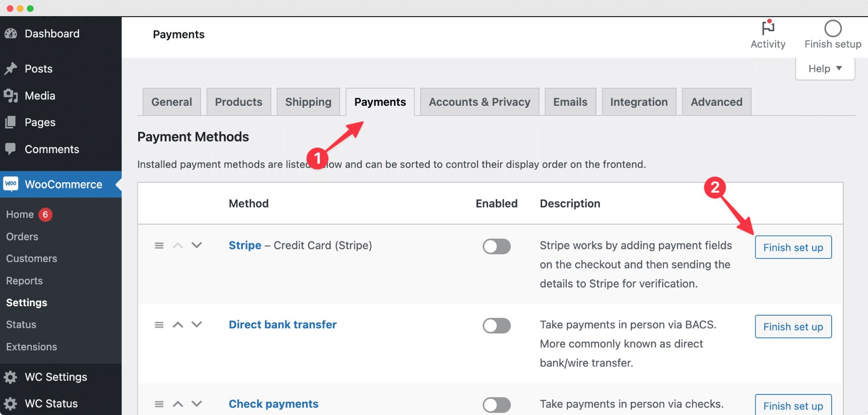
Task: Enable the Stripe payment toggle
Action: coord(496,246)
